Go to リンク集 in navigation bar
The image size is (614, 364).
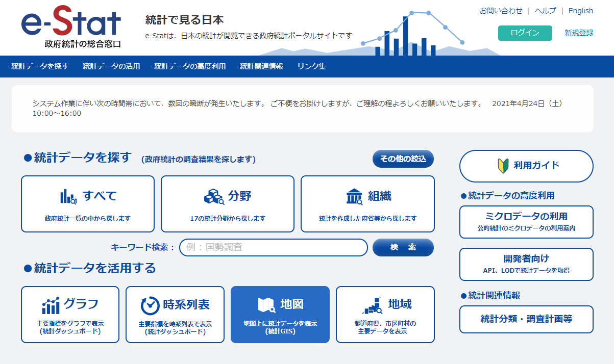pos(311,66)
